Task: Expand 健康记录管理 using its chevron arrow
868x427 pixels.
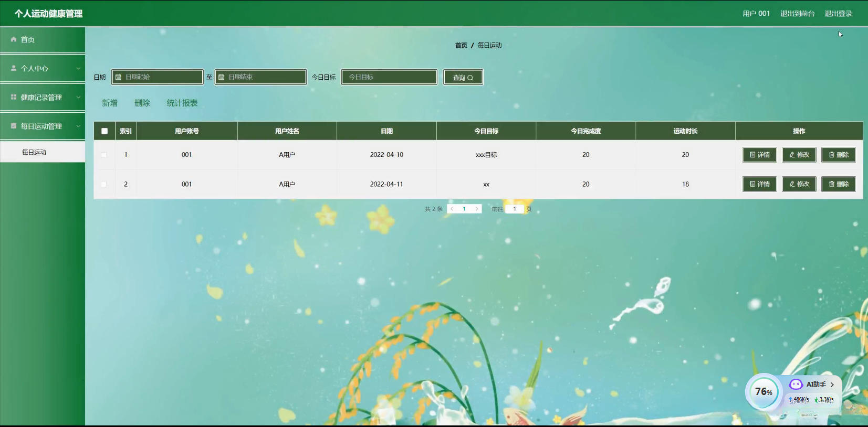Action: point(78,98)
